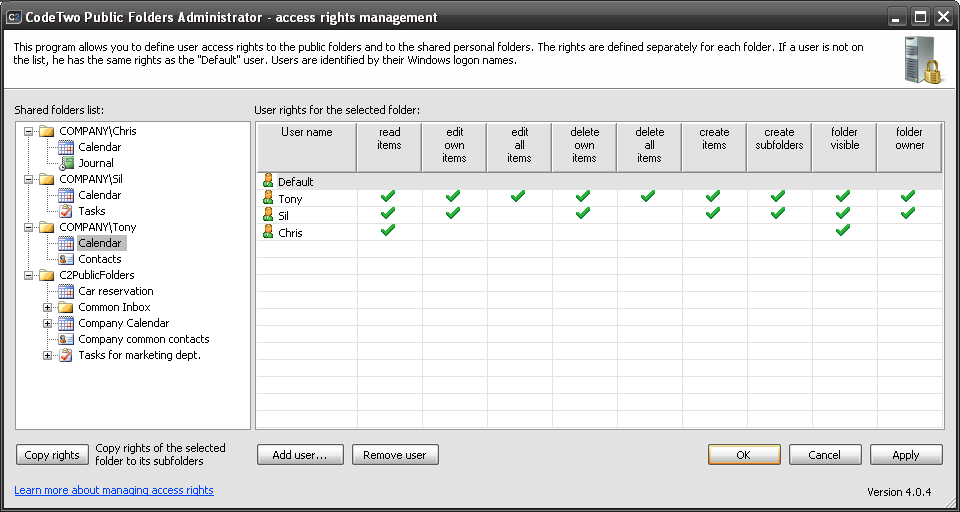
Task: Toggle Sil's delete own items checkmark
Action: 583,213
